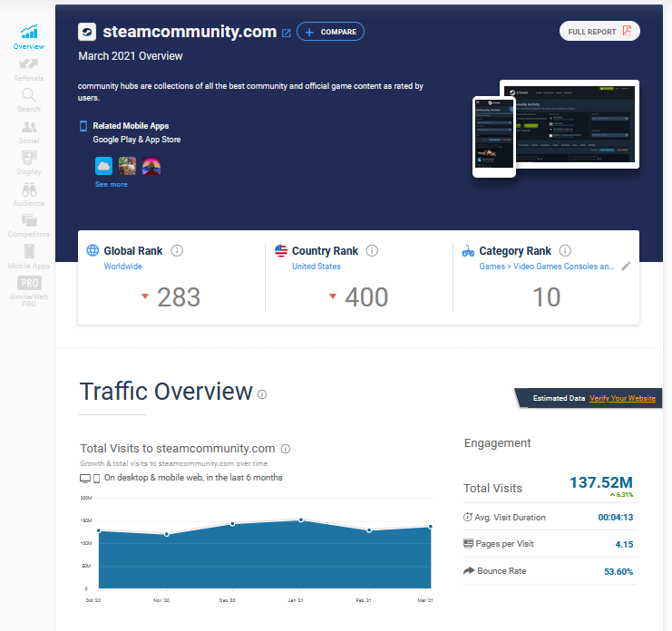Click the 53.60% bounce rate value
Viewport: 672px width, 631px height.
point(618,571)
